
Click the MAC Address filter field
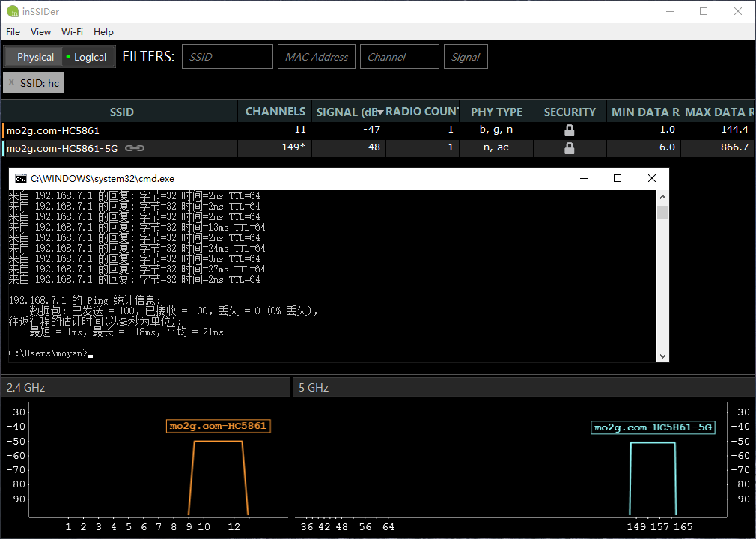click(x=317, y=57)
